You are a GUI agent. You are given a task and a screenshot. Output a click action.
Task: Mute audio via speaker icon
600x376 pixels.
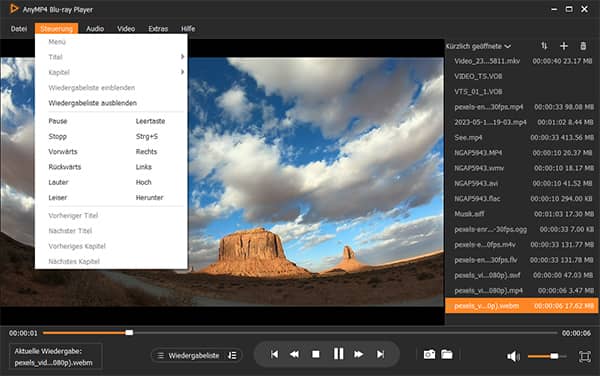tap(513, 356)
